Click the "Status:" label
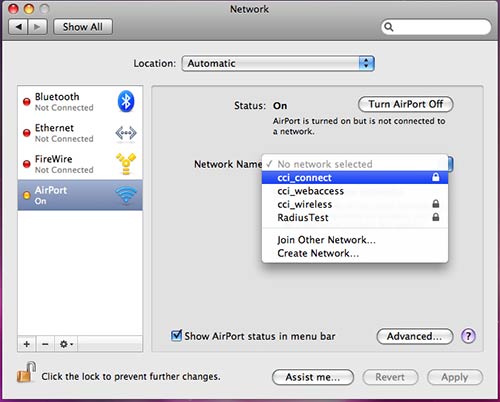The height and width of the screenshot is (402, 500). click(x=250, y=106)
